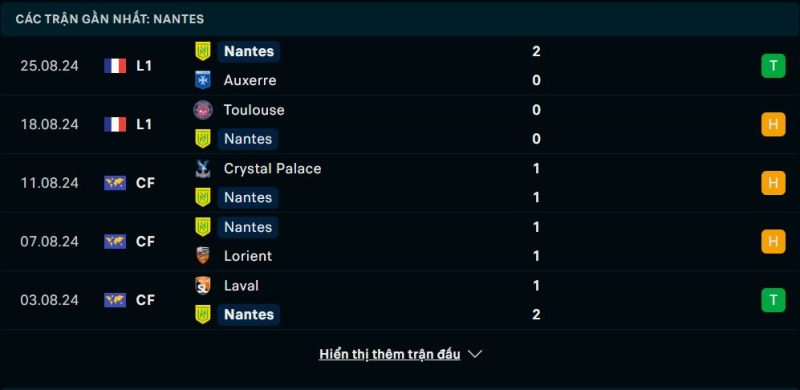Click the Toulouse club crest icon
Screen dimensions: 800x390
pos(203,110)
